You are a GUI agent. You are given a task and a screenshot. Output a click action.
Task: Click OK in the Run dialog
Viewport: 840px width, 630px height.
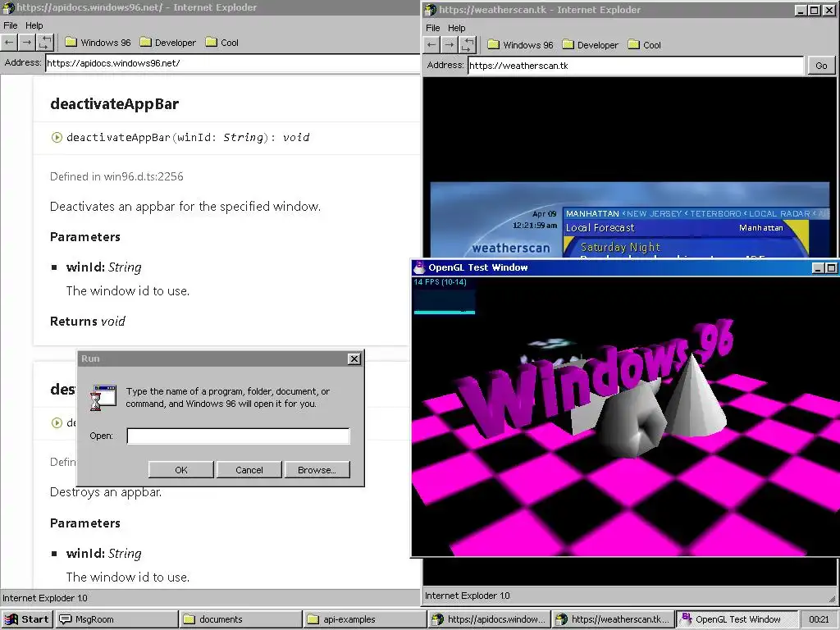click(x=181, y=470)
